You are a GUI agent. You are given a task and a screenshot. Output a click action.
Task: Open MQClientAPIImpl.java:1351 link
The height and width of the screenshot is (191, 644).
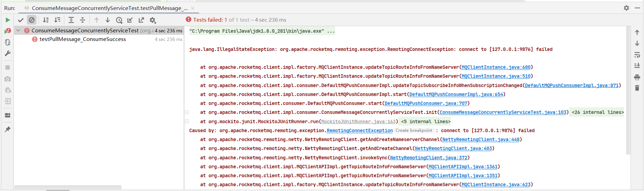tap(463, 176)
